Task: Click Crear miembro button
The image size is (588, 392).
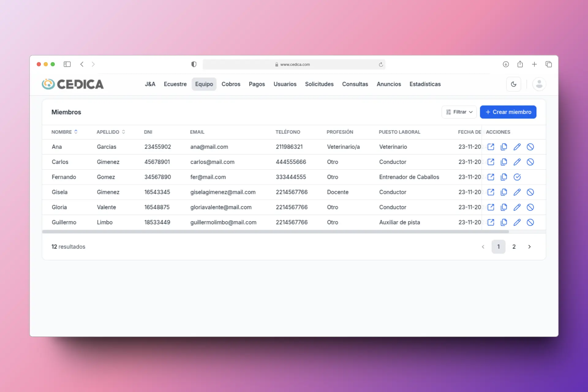Action: pyautogui.click(x=508, y=112)
